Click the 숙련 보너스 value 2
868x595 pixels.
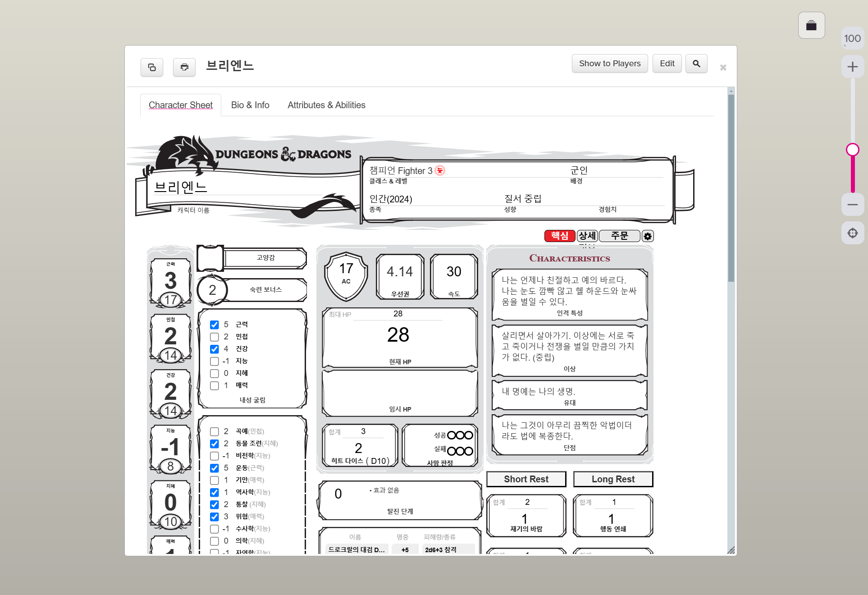[212, 290]
